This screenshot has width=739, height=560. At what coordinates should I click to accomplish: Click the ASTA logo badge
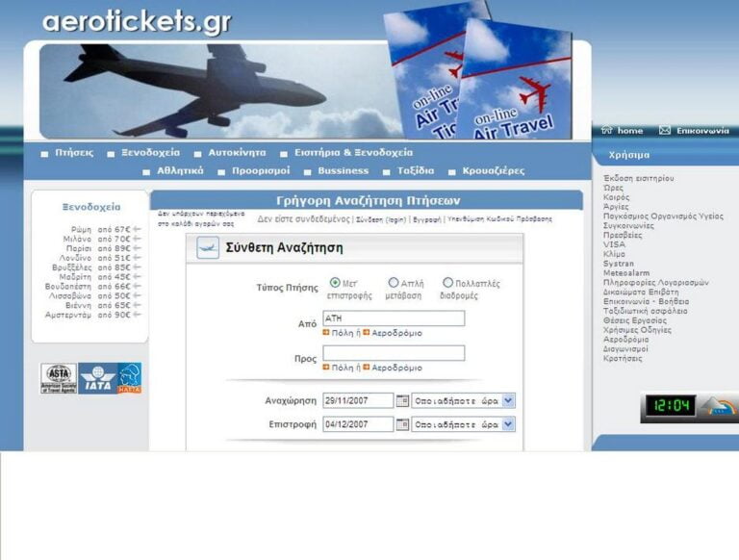[58, 378]
